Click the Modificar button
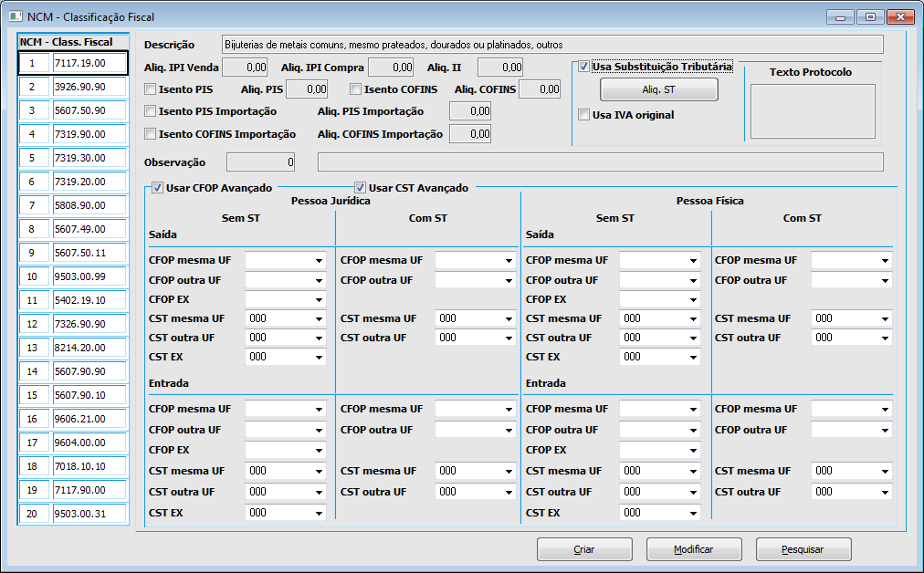The width and height of the screenshot is (924, 573). click(x=693, y=549)
